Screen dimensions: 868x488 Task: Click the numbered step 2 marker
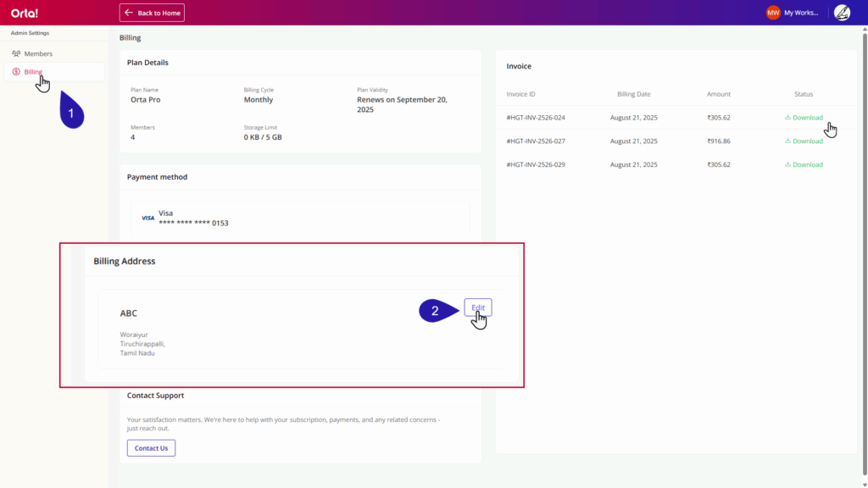437,311
